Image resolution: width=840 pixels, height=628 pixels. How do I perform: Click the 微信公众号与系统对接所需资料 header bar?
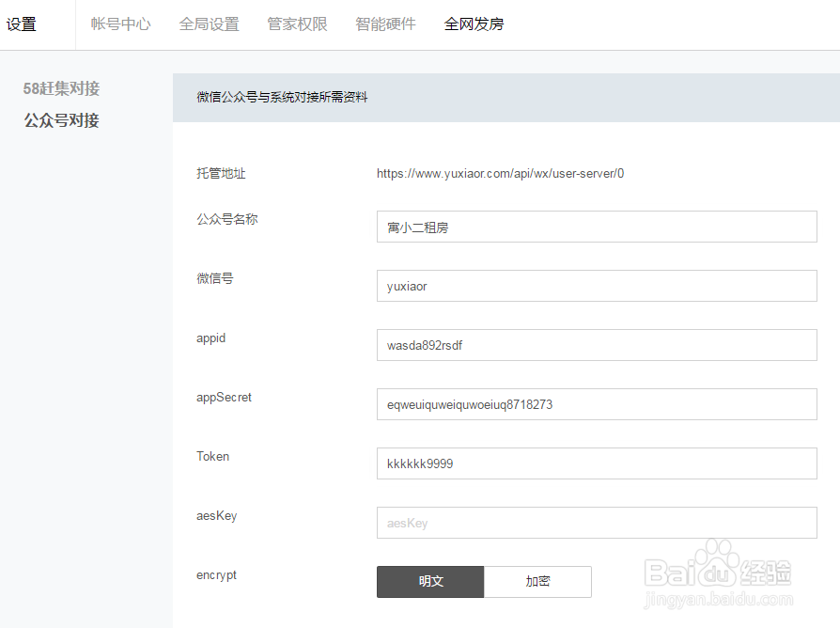[x=506, y=97]
